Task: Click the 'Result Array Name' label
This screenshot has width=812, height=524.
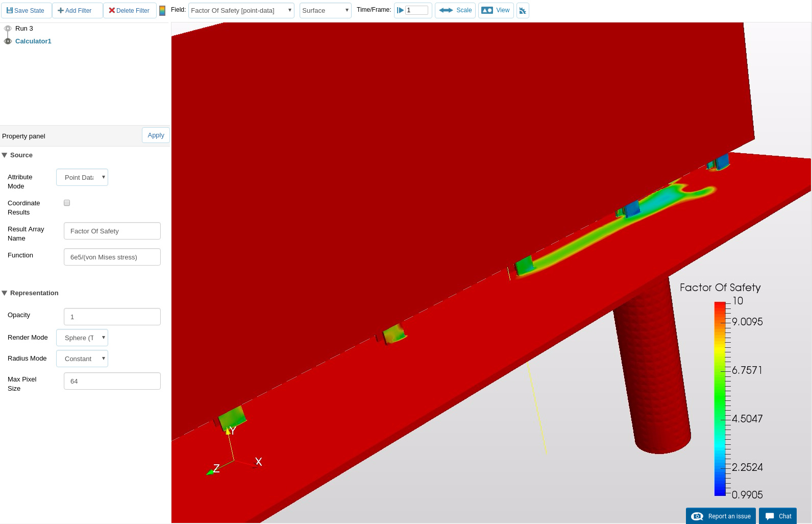Action: [26, 234]
